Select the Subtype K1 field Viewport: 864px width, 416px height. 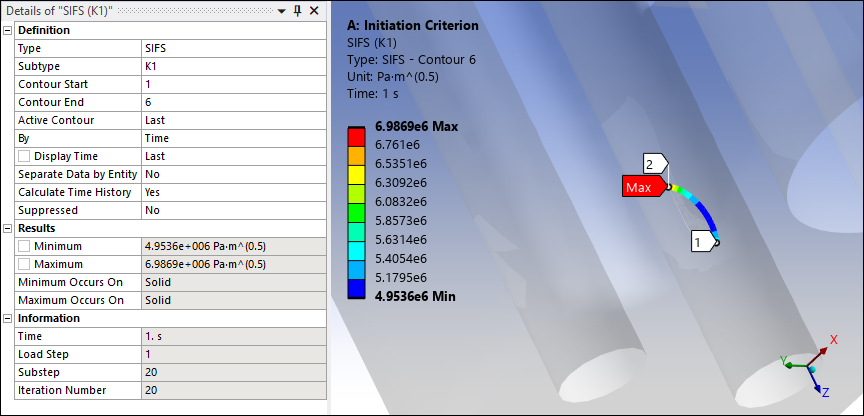point(233,66)
